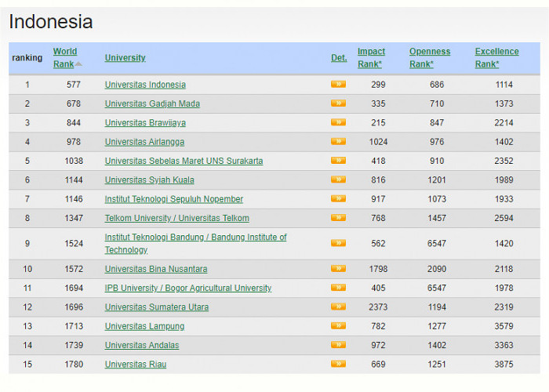Open details icon for Universitas Lampung

point(338,325)
